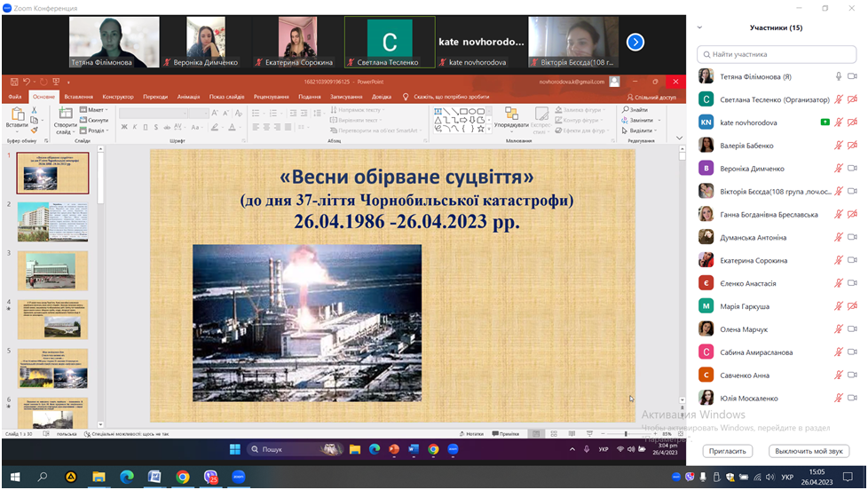The width and height of the screenshot is (868, 490).
Task: Open Google Chrome from the bottom taskbar
Action: point(182,477)
